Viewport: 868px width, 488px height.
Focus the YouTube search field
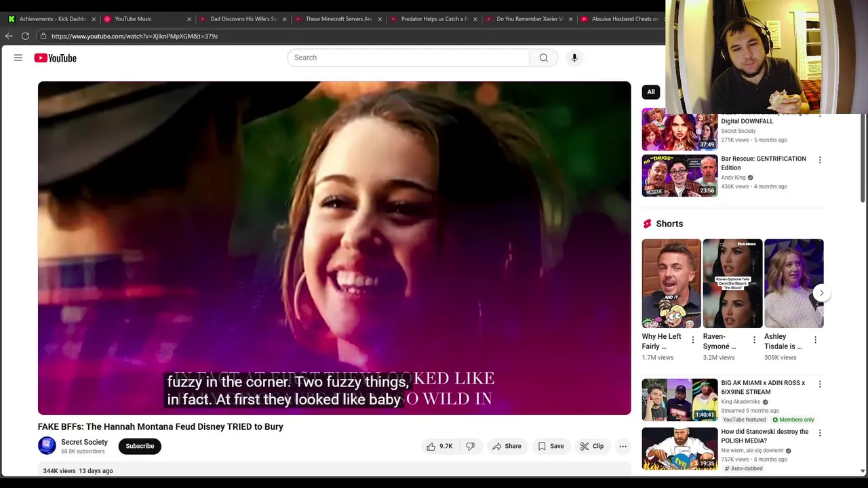click(x=408, y=58)
